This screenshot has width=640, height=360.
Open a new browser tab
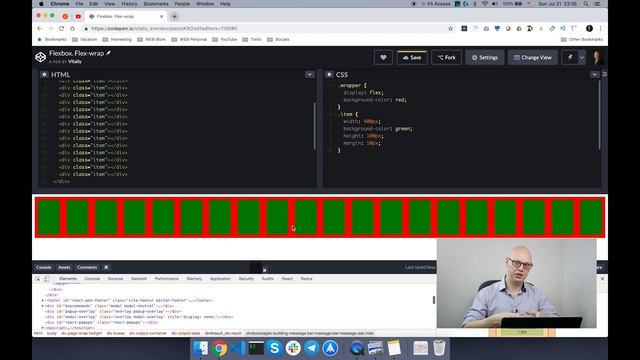click(174, 17)
